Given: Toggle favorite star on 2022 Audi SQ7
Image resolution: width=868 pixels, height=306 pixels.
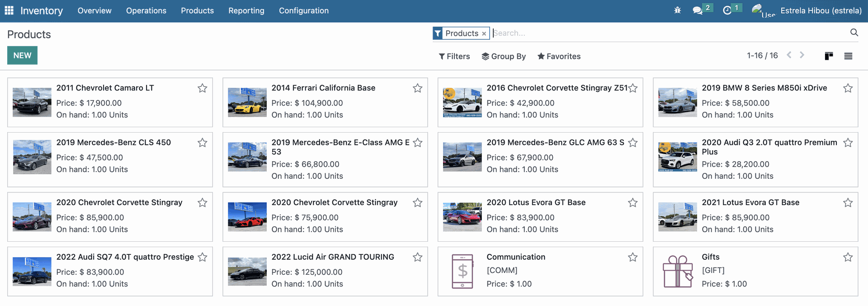Looking at the screenshot, I should coord(203,257).
